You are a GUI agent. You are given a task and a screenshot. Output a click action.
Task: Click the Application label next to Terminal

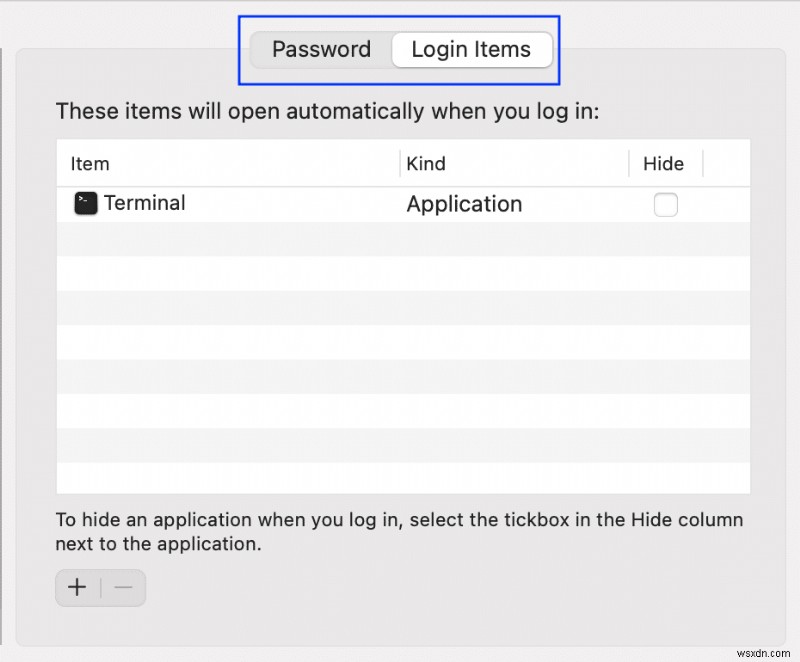tap(464, 204)
